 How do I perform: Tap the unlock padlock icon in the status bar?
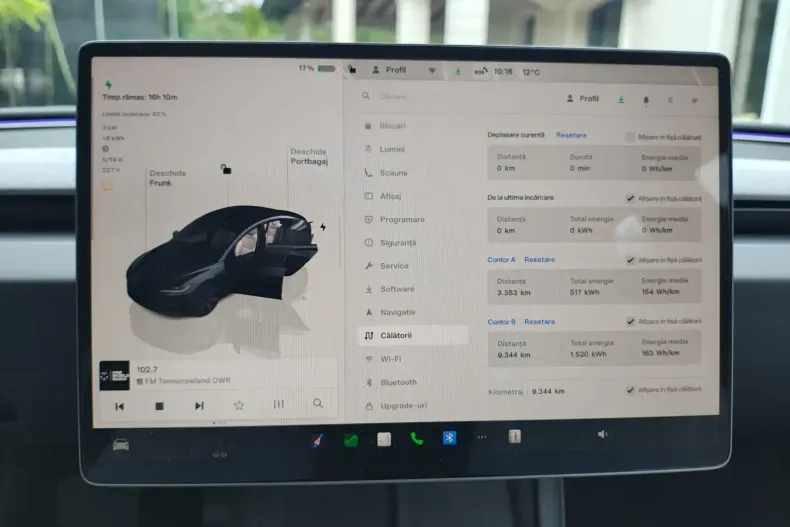[x=352, y=70]
